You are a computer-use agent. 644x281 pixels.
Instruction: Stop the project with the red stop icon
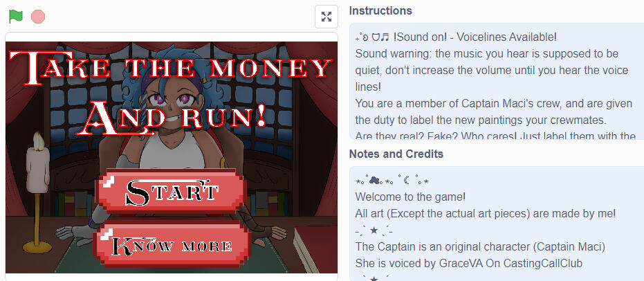pos(38,17)
